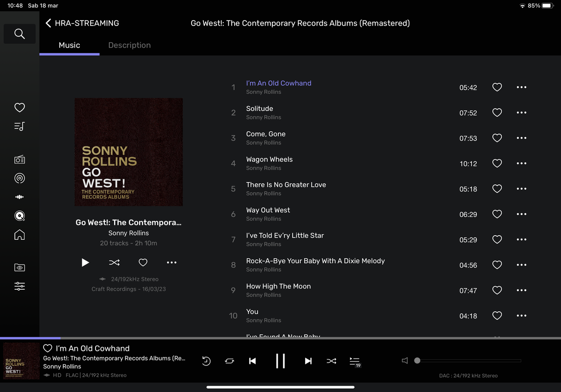The width and height of the screenshot is (561, 392).
Task: Open playlists icon in sidebar
Action: [19, 126]
